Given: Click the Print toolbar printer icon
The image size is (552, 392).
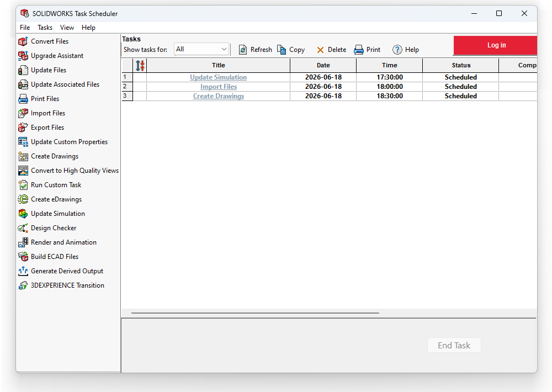Looking at the screenshot, I should pos(358,50).
